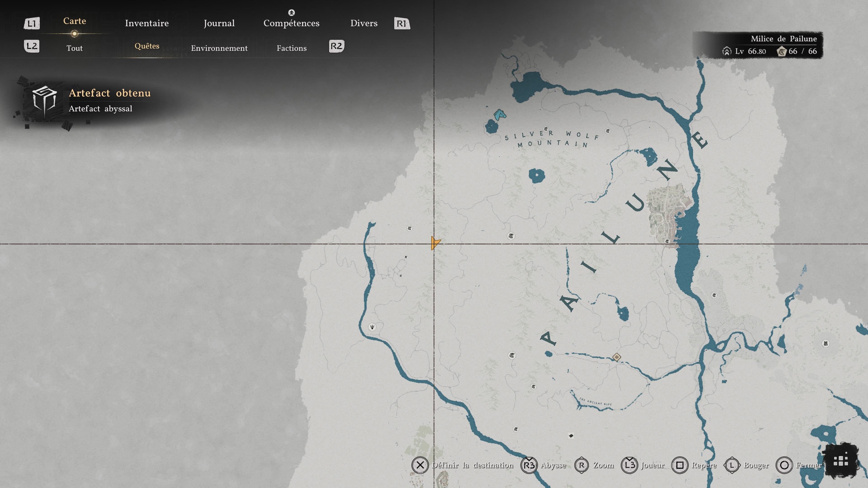Click the L1 previous-tab button icon
Viewport: 868px width, 488px height.
pyautogui.click(x=32, y=23)
